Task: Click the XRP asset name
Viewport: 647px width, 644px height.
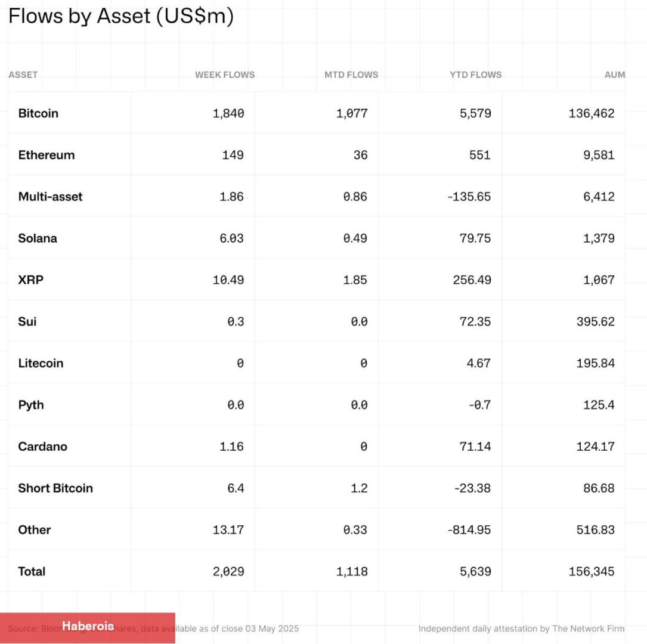Action: click(x=30, y=280)
